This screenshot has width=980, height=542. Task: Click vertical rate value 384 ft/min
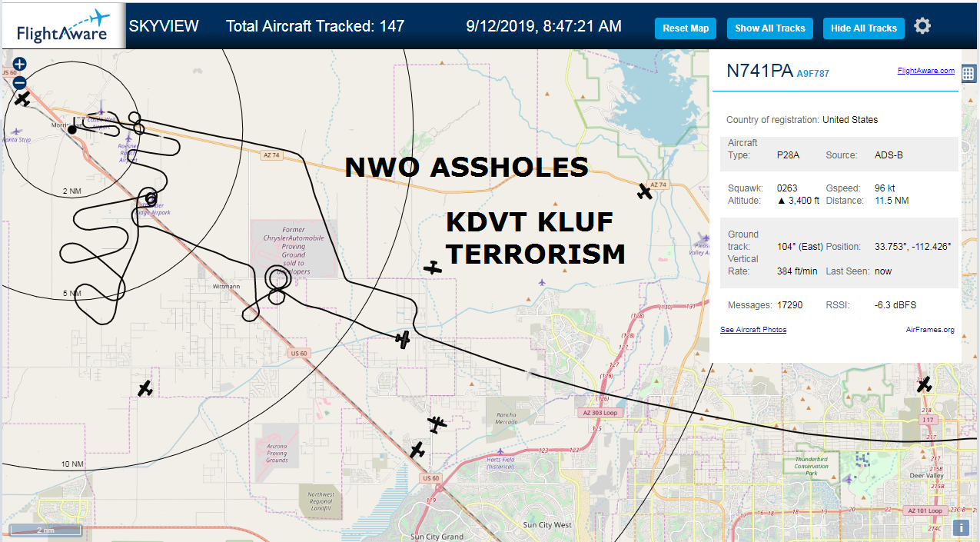click(x=796, y=271)
